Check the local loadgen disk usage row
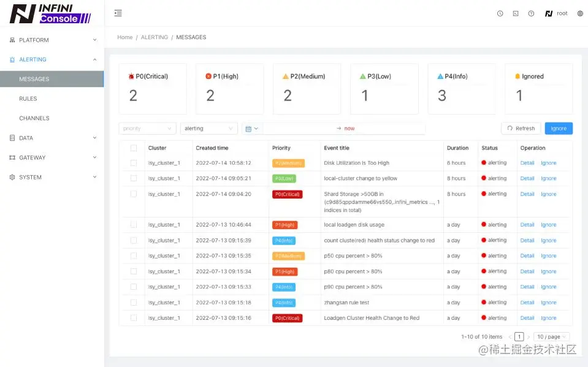The width and height of the screenshot is (588, 367). click(x=134, y=224)
